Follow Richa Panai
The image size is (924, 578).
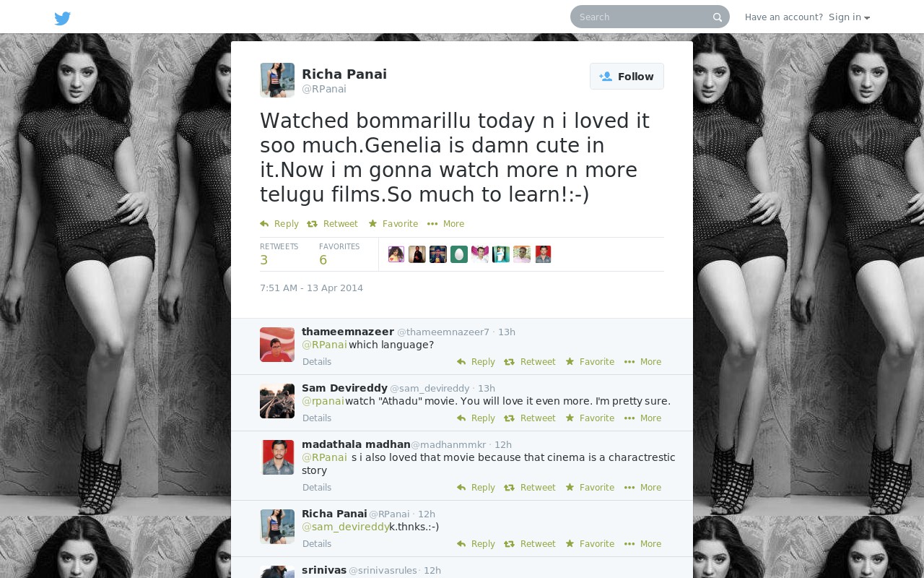point(627,77)
